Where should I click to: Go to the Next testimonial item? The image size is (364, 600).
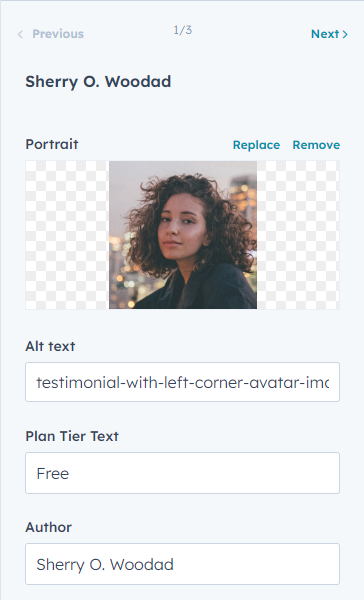click(329, 34)
